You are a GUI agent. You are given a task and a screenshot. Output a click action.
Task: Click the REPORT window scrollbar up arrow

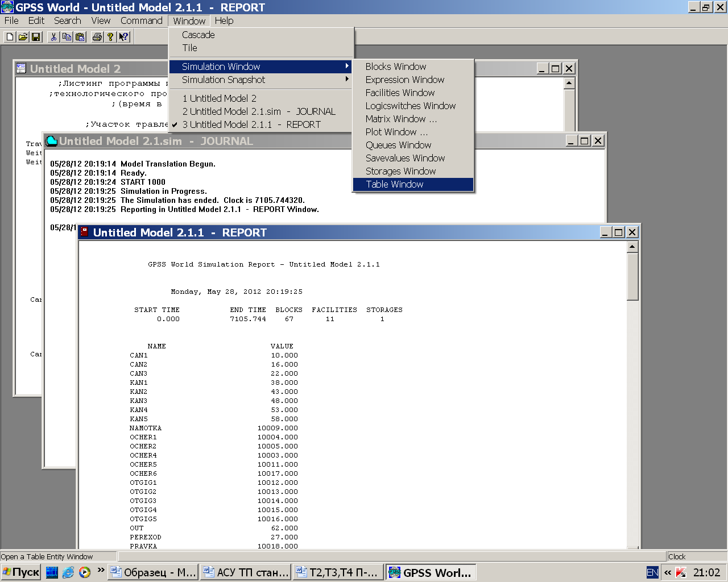tap(632, 247)
